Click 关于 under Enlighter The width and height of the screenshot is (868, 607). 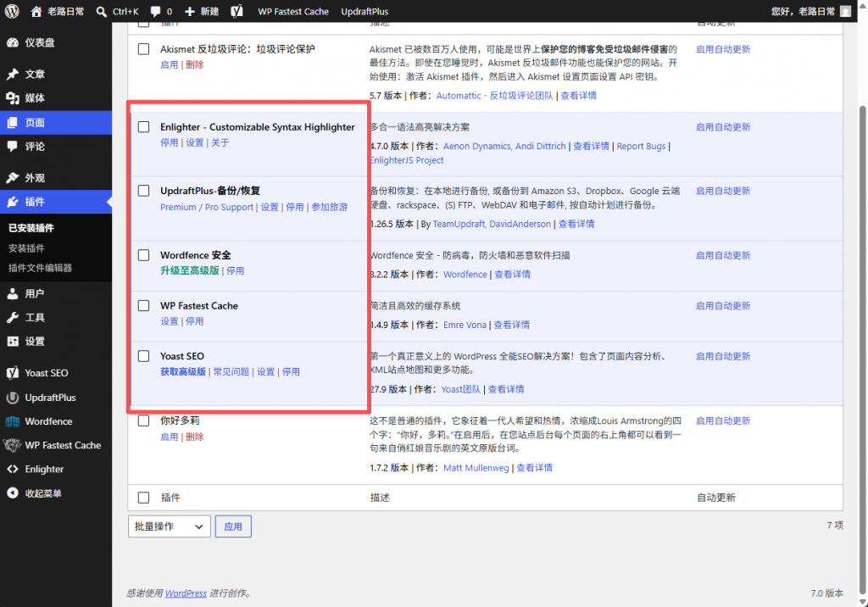(220, 143)
